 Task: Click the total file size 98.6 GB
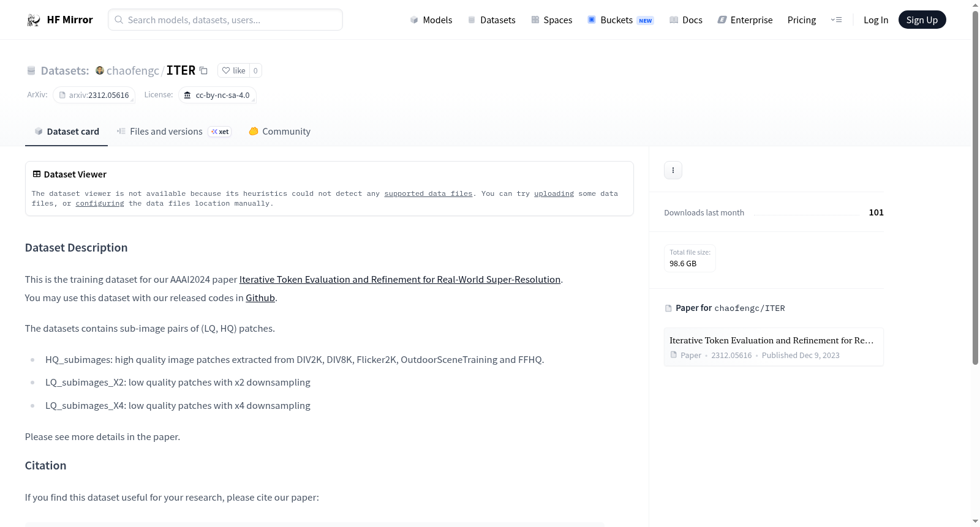click(x=683, y=263)
